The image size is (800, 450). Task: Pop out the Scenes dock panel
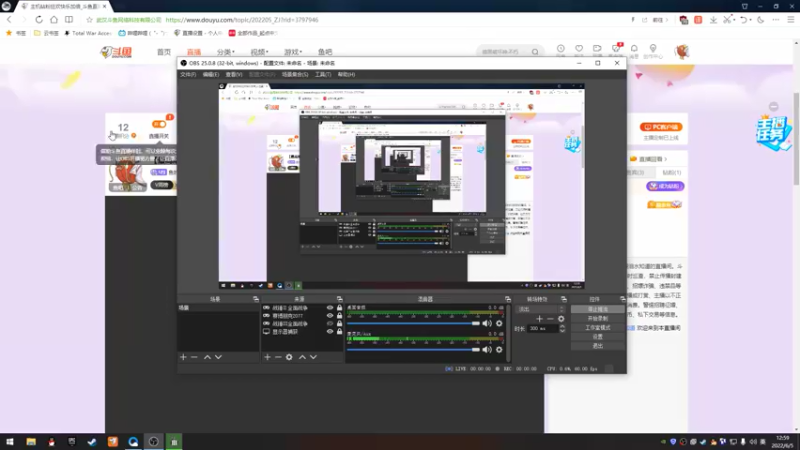[256, 299]
